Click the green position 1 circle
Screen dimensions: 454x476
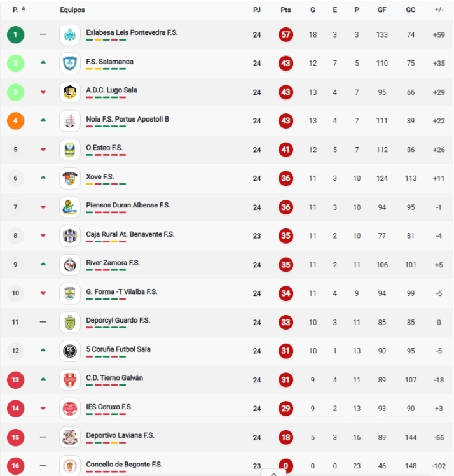(x=15, y=34)
